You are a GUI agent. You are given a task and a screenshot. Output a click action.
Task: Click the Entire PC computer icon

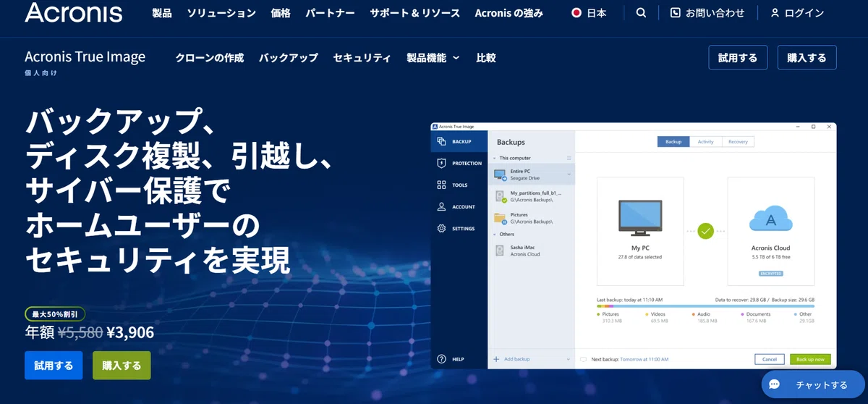(x=500, y=174)
